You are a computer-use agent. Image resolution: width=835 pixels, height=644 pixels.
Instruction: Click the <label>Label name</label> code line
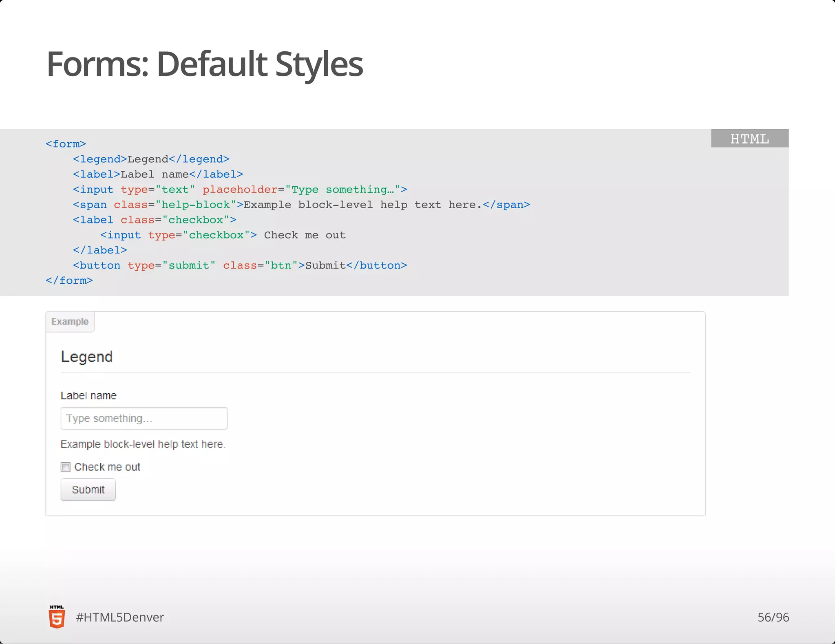[x=158, y=174]
